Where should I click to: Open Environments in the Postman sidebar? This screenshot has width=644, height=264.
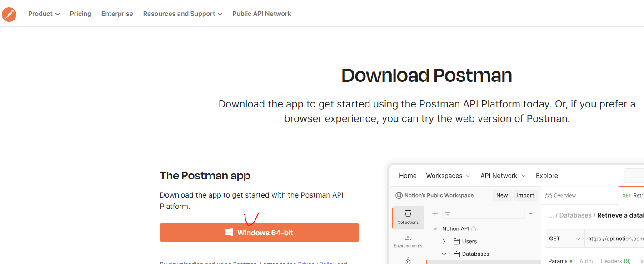[408, 241]
